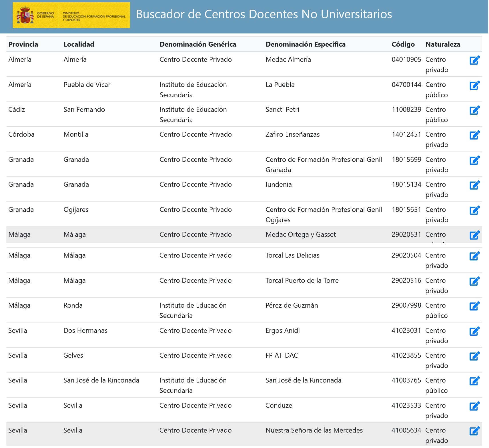Open edit icon for Conduze center
Viewport: 489px width, 448px height.
coord(474,406)
